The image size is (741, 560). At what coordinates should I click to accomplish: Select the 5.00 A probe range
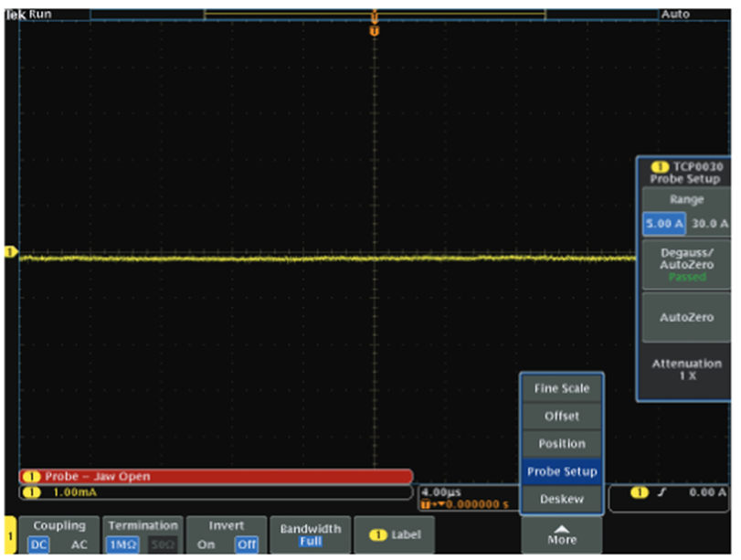coord(664,223)
